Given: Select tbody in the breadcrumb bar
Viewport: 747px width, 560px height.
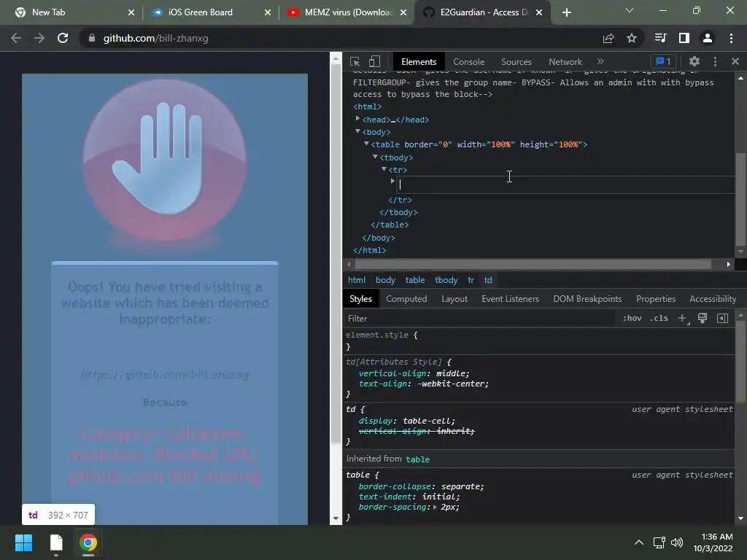Looking at the screenshot, I should 446,280.
